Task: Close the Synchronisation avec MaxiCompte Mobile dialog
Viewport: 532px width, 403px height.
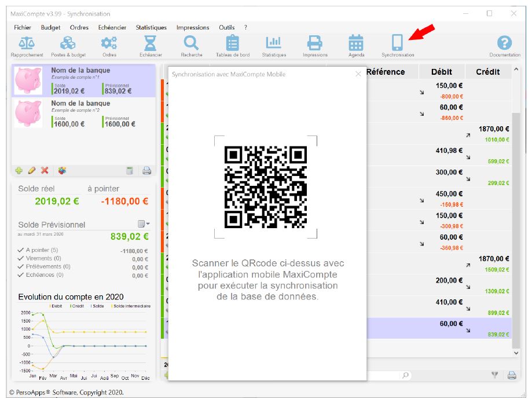Action: pos(358,74)
